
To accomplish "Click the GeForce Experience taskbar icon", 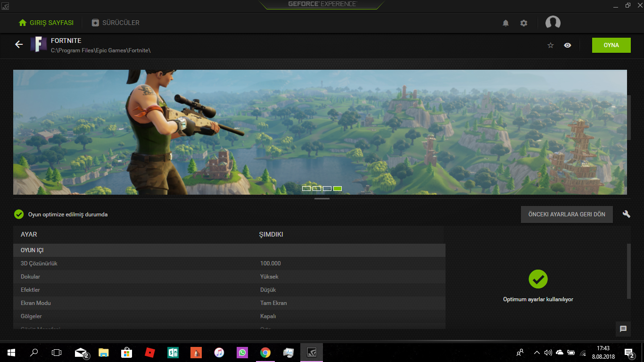I will pyautogui.click(x=311, y=352).
